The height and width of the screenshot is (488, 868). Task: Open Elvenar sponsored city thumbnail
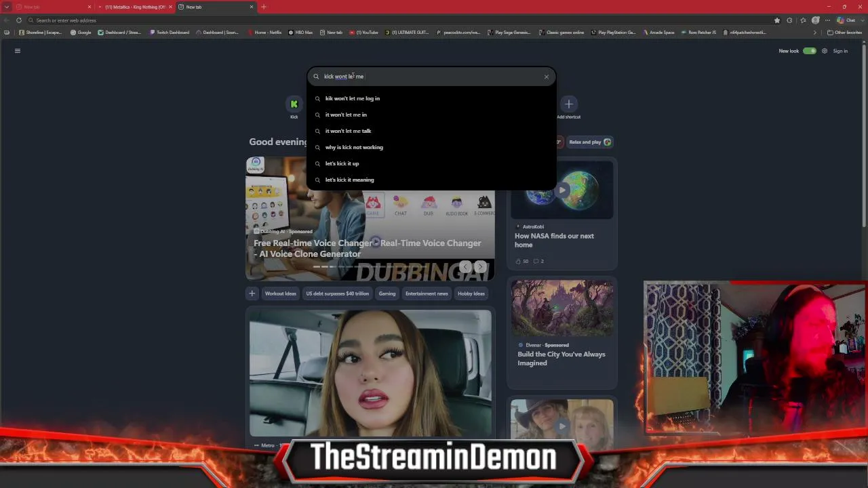pos(562,308)
